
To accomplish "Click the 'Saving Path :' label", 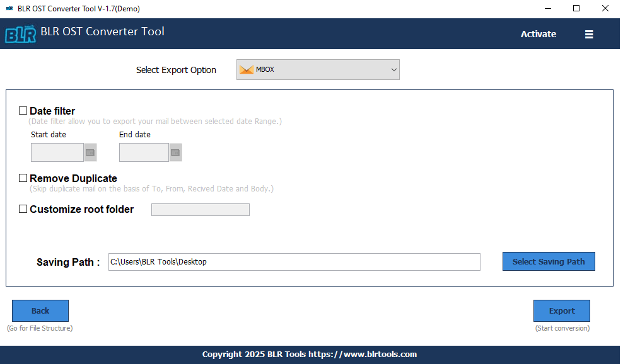I will pos(68,262).
